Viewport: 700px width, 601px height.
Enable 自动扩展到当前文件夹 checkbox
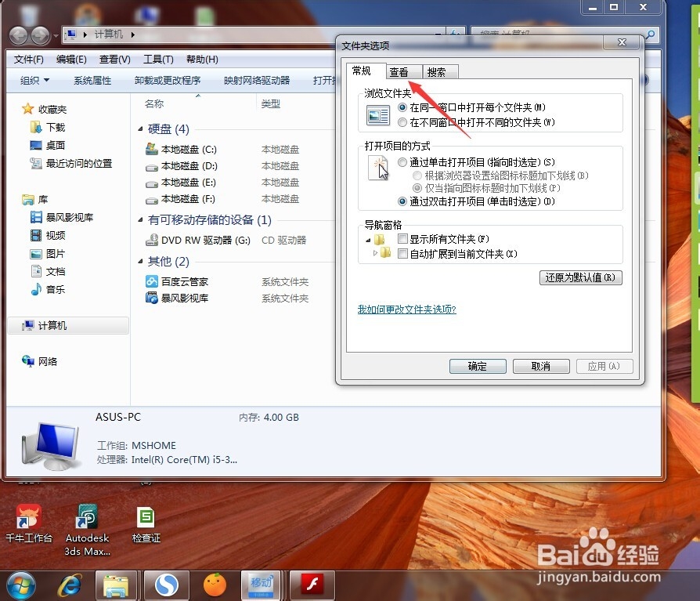[x=402, y=254]
